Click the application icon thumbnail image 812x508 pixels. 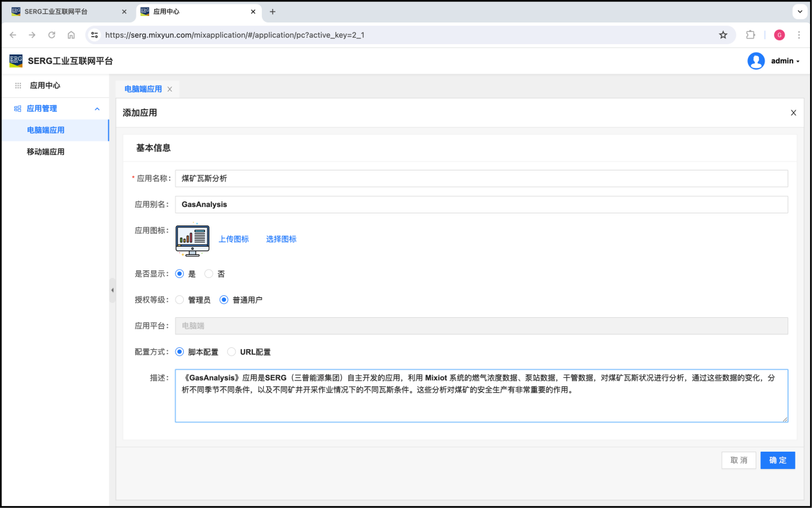click(192, 240)
